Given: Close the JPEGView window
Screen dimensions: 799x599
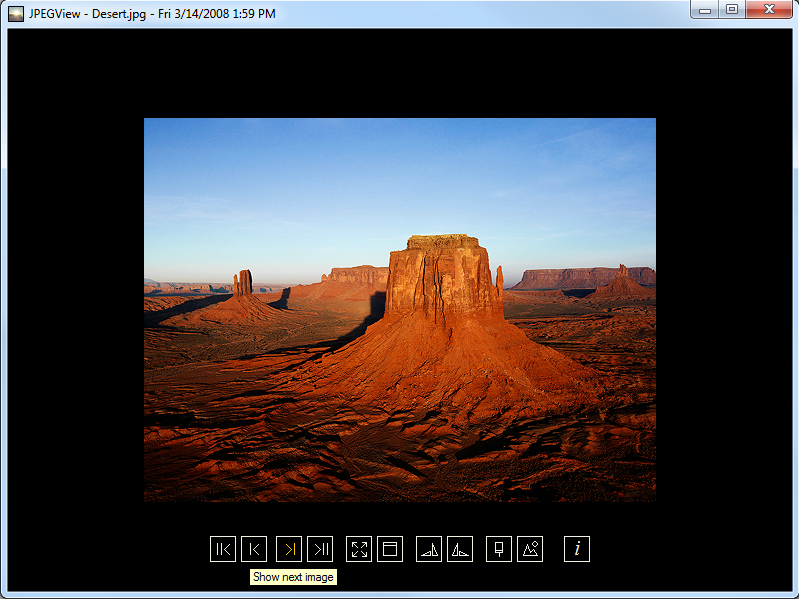Looking at the screenshot, I should coord(769,10).
